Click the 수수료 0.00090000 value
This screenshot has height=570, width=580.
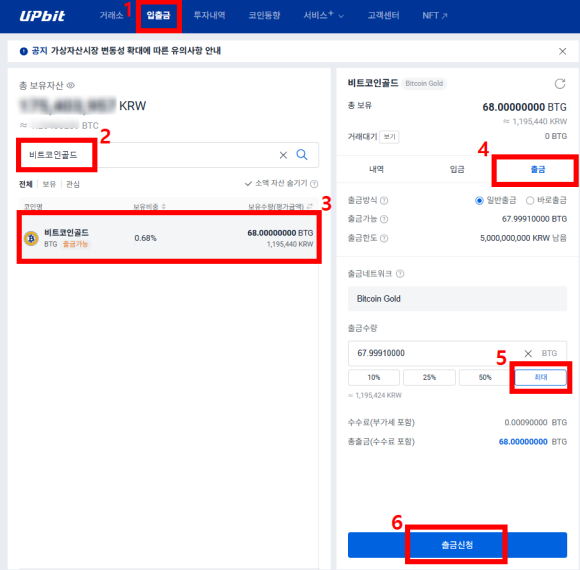click(x=526, y=422)
